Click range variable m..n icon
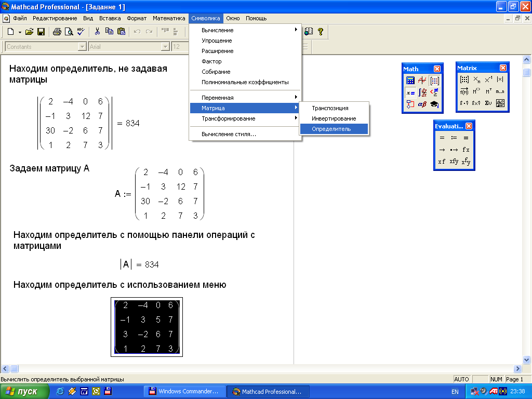Viewport: 532px width, 399px height. click(500, 91)
